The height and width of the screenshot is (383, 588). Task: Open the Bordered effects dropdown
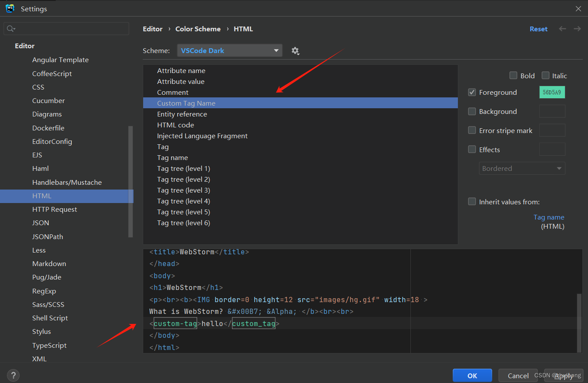tap(521, 168)
